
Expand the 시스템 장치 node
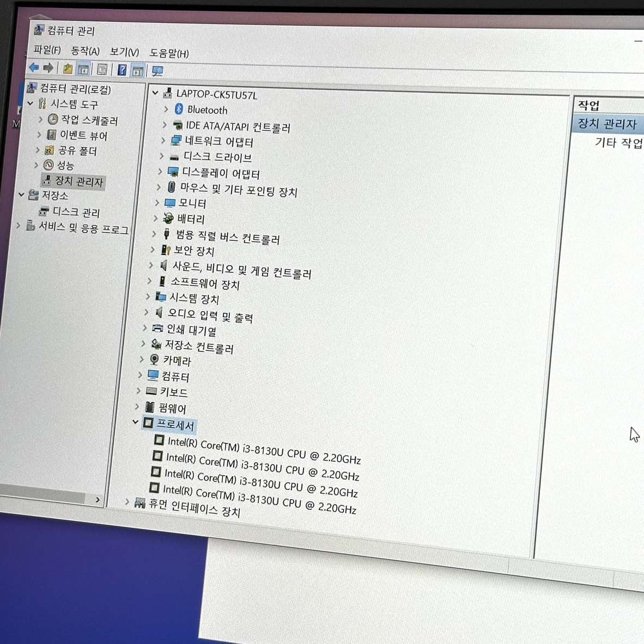pyautogui.click(x=148, y=296)
